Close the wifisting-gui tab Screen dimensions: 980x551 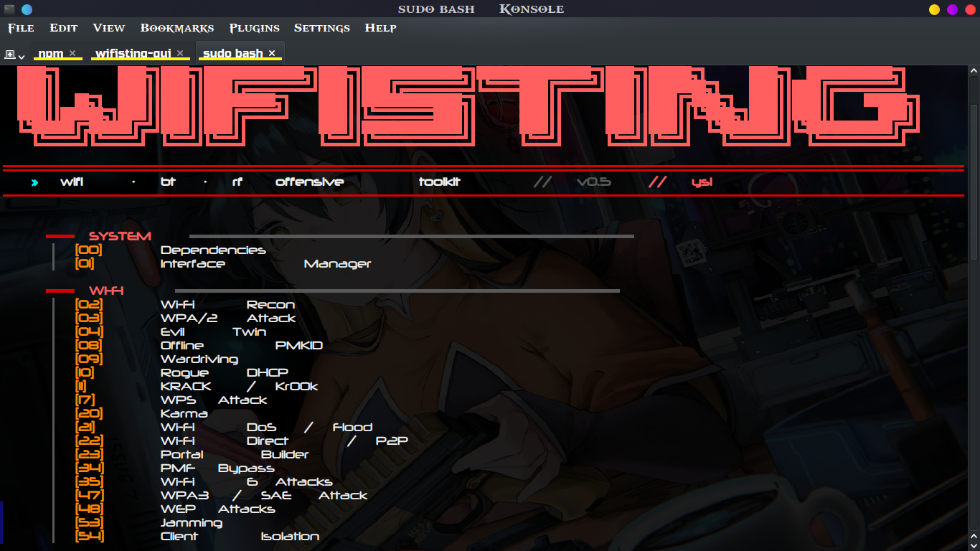click(180, 53)
